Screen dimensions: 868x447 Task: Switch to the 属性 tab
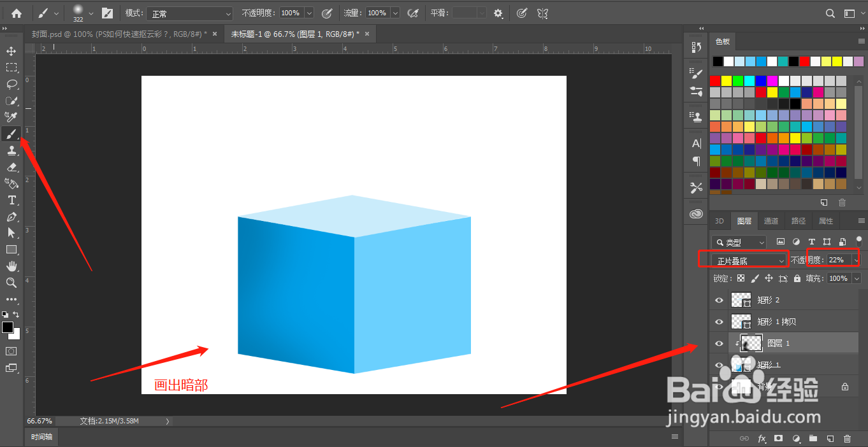pos(826,221)
